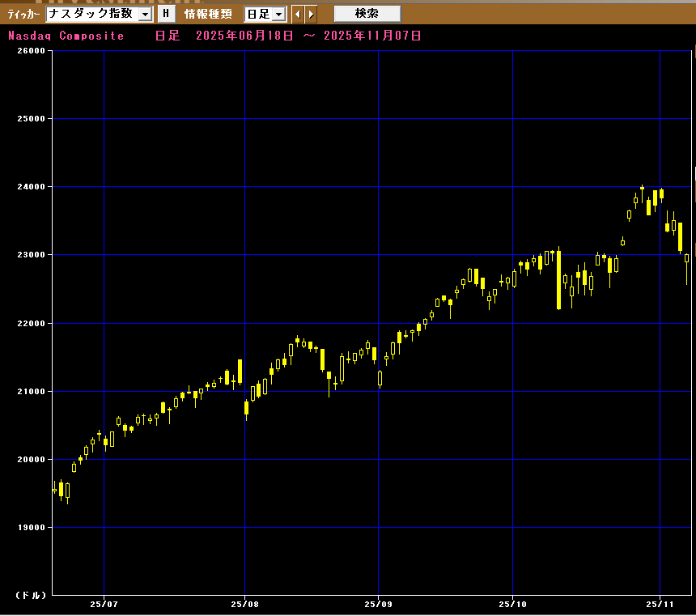Screen dimensions: 696x616
Task: Click the left arrow to go to previous period
Action: [x=298, y=15]
